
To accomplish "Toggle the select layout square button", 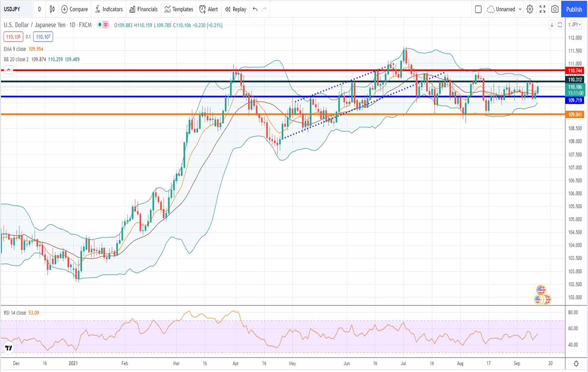I will pos(478,9).
